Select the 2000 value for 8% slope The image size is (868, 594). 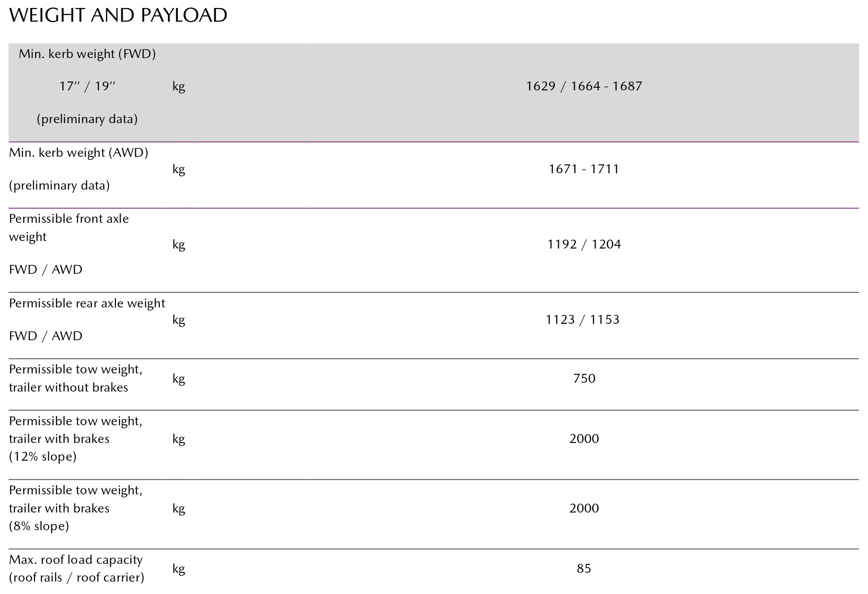tap(584, 508)
